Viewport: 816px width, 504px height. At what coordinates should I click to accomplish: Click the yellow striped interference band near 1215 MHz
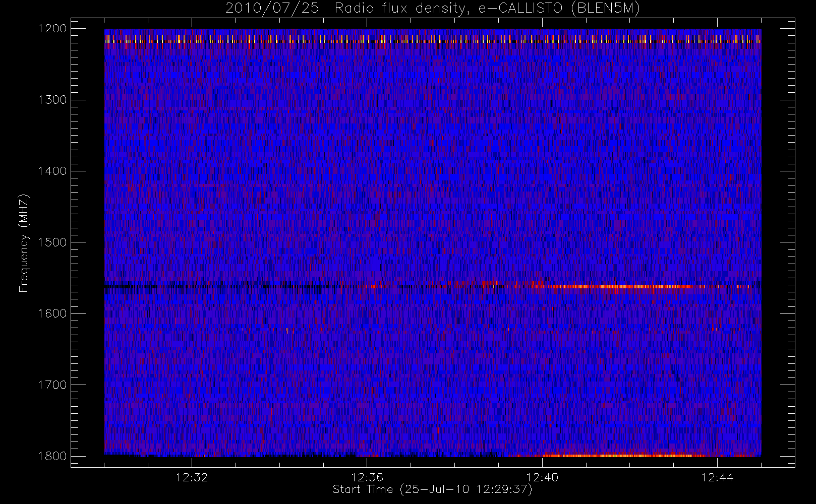[x=433, y=38]
